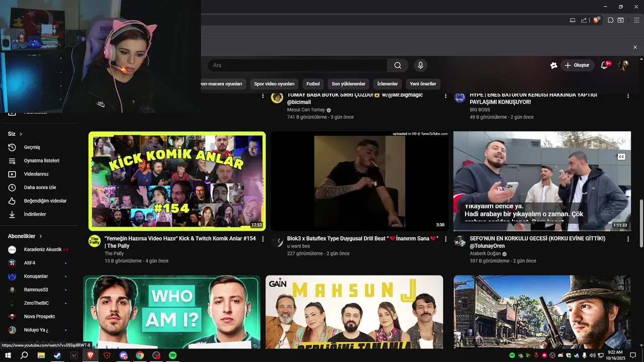Open Noluyo Ya subscription channel
The width and height of the screenshot is (644, 362).
38,330
